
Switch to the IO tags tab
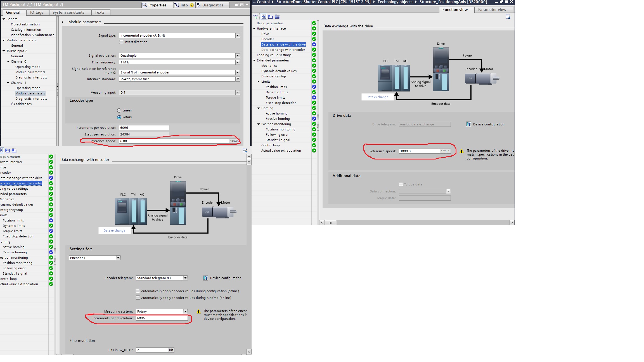coord(37,12)
